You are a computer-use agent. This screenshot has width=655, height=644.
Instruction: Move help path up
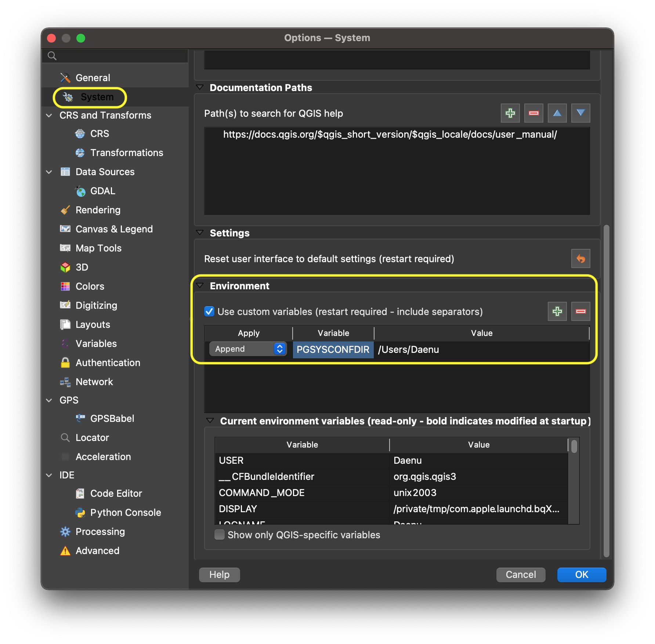[x=557, y=113]
